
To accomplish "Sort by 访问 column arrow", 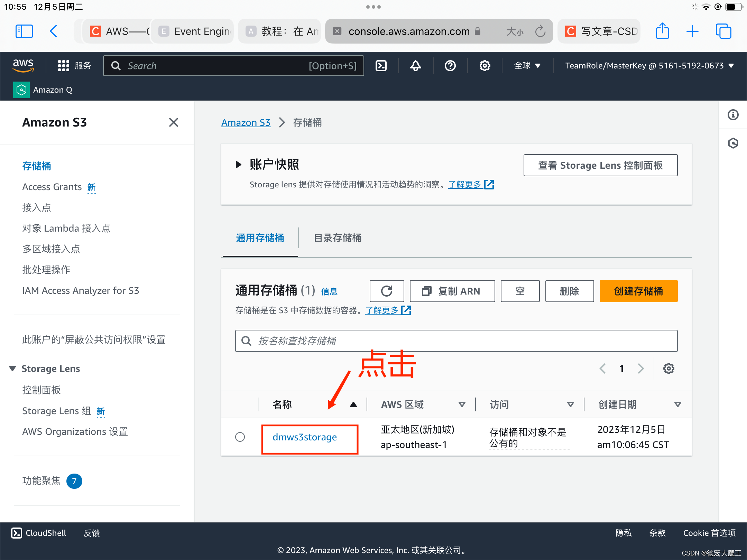I will click(x=571, y=404).
